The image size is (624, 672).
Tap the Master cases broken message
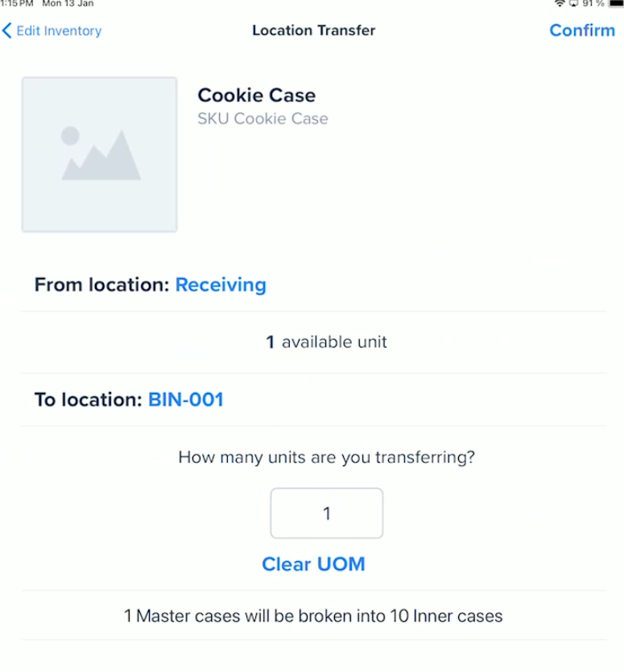(x=313, y=616)
